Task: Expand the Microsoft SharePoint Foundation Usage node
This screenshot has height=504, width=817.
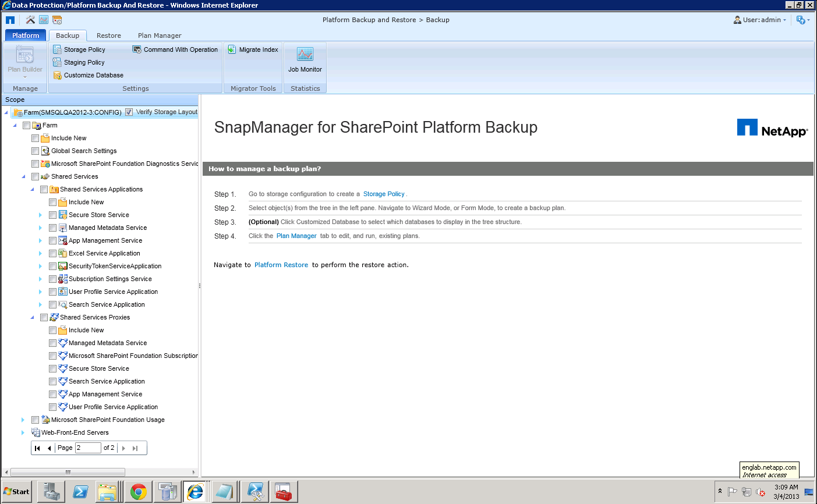Action: 23,420
